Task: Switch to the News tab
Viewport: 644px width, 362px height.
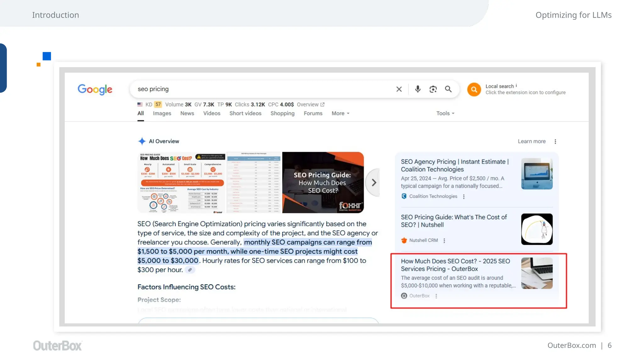Action: click(x=187, y=113)
